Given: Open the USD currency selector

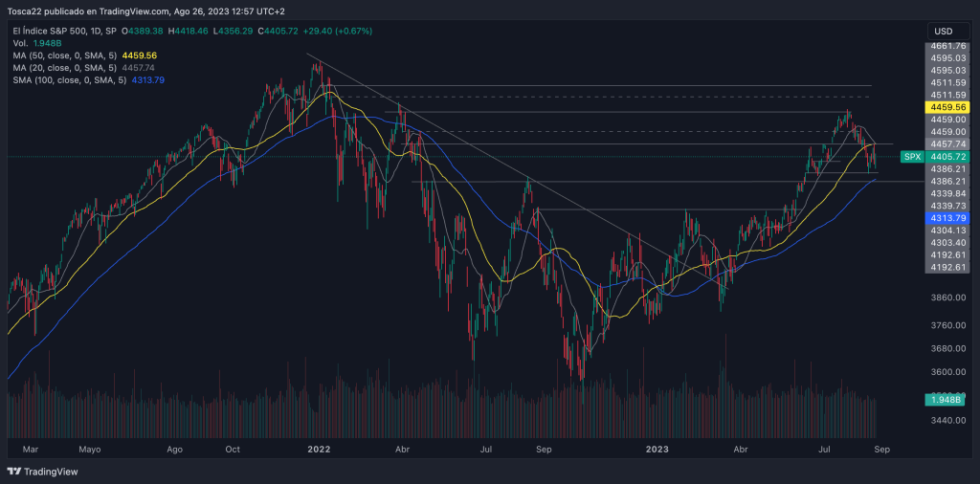Looking at the screenshot, I should point(946,31).
